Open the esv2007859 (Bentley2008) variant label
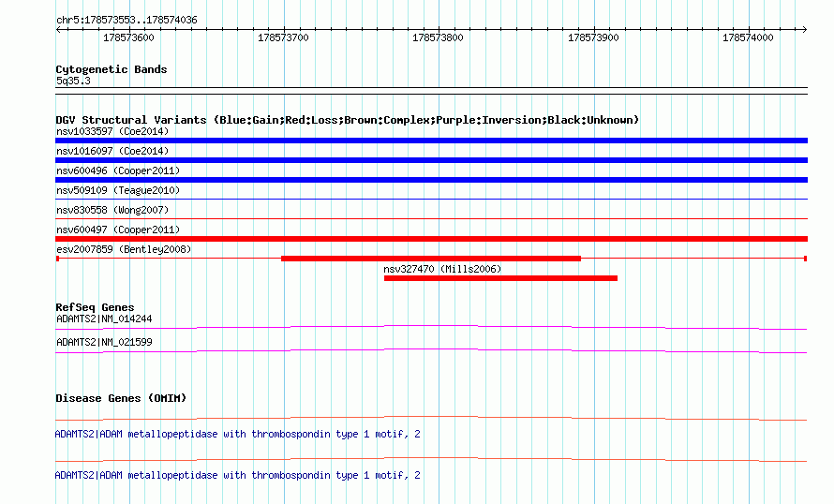 click(124, 249)
